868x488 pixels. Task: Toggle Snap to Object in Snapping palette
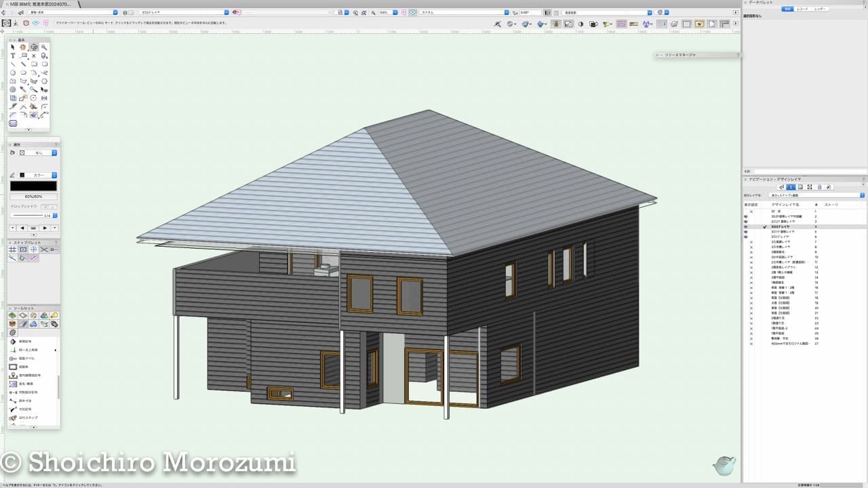[x=23, y=249]
